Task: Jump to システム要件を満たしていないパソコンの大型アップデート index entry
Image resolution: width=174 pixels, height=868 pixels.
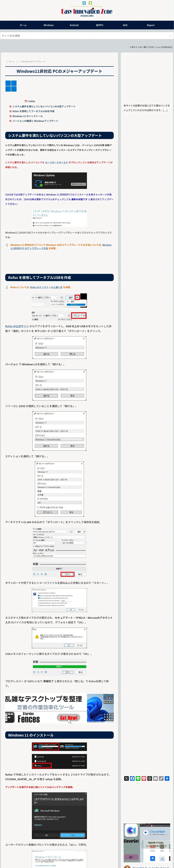Action: tap(44, 106)
